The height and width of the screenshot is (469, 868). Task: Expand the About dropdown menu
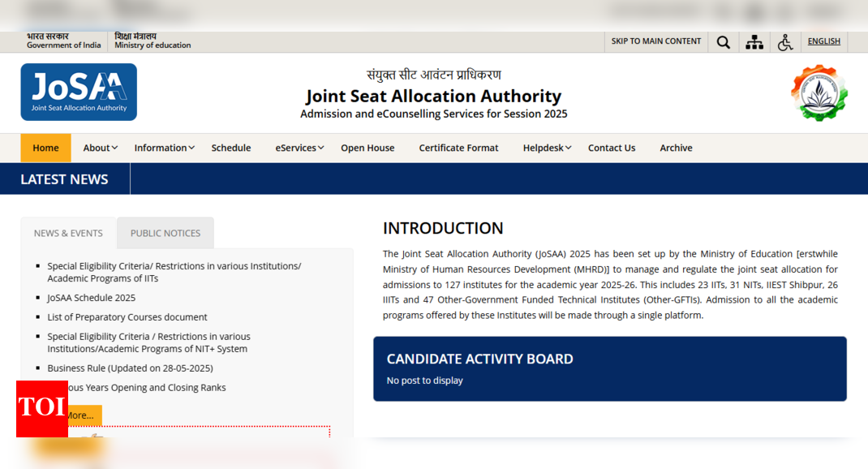(101, 148)
